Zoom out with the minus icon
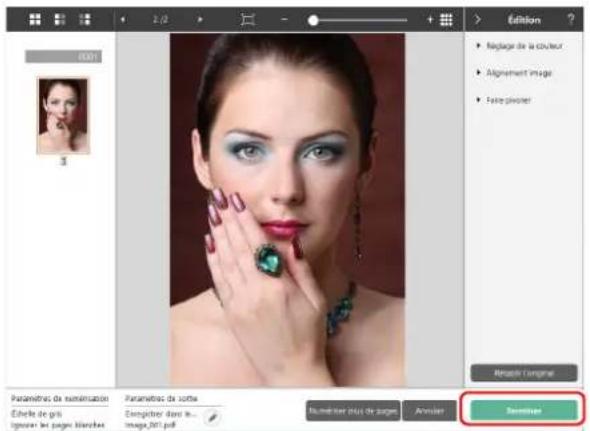590x431 pixels. tap(284, 20)
